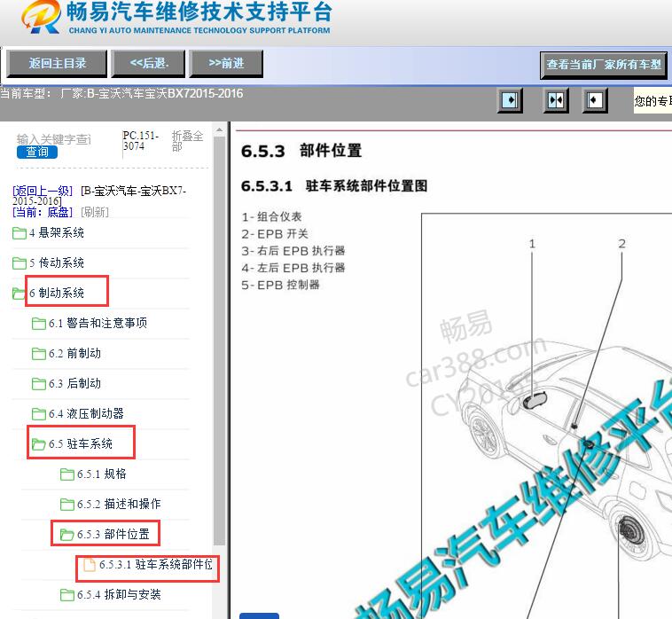Open 6.1 警告和注意事项 folder
Viewport: 672px width, 619px height.
point(98,323)
